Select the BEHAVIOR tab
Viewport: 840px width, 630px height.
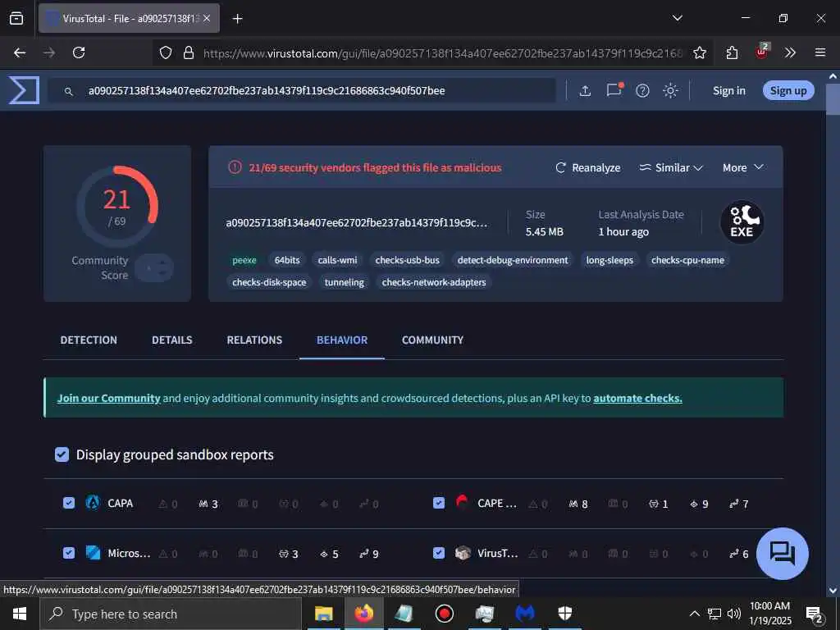[342, 340]
